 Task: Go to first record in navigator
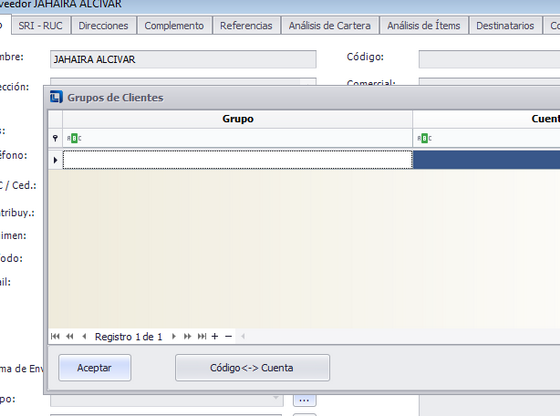pos(55,336)
